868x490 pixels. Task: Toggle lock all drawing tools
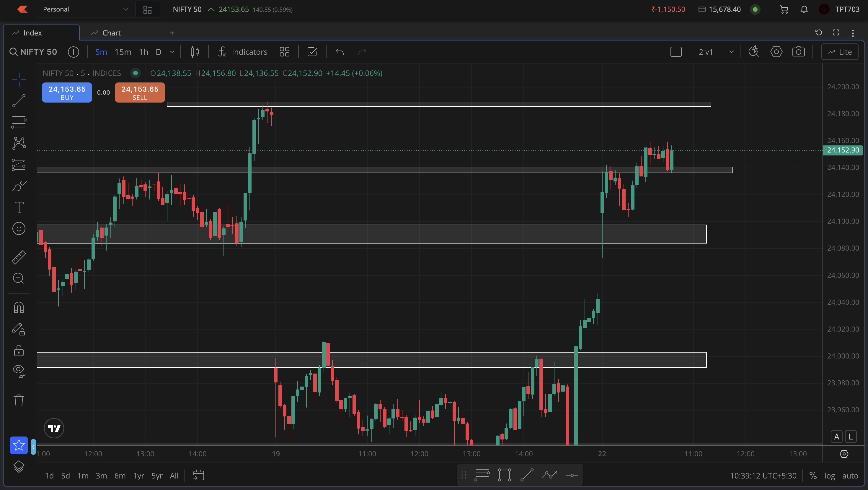tap(19, 351)
